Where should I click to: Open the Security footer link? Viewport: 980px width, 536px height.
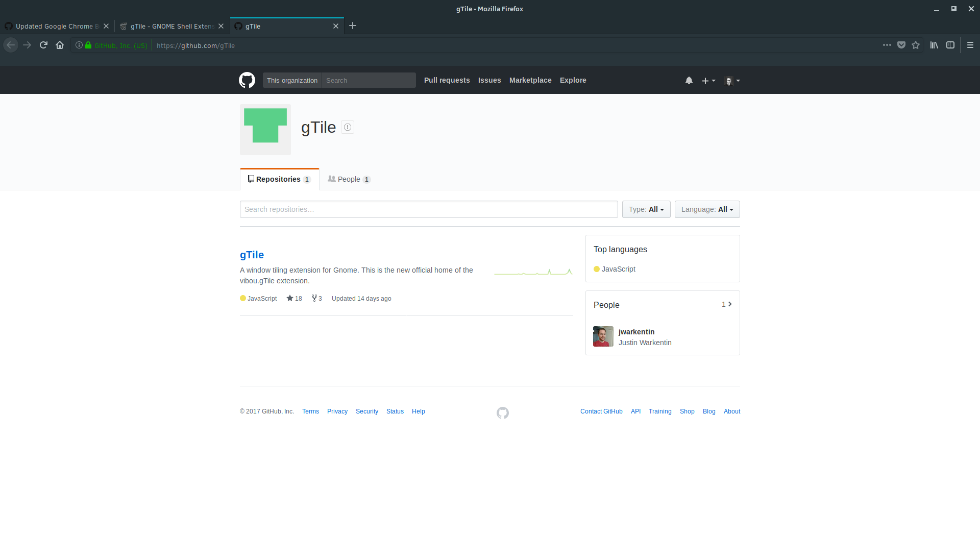[x=367, y=411]
